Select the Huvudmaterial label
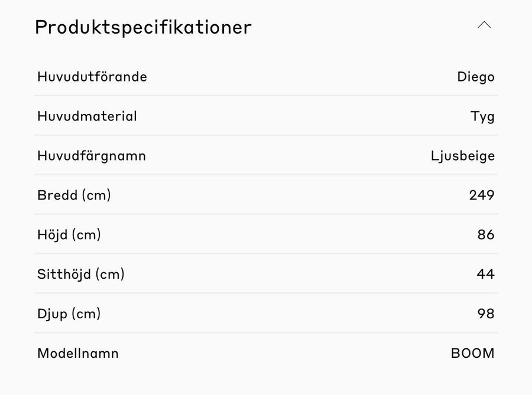 pyautogui.click(x=87, y=116)
